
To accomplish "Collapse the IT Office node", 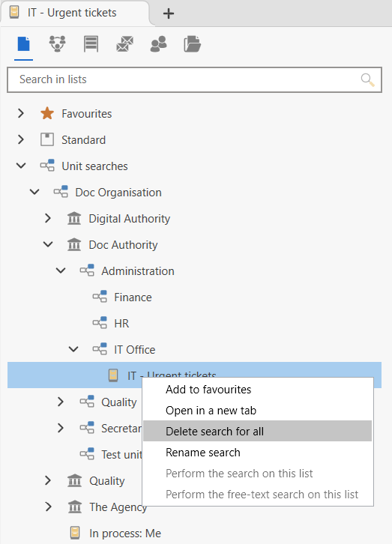I will click(73, 349).
